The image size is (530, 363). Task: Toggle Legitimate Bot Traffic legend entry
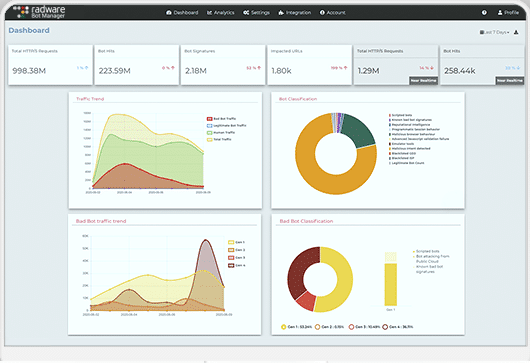[226, 125]
